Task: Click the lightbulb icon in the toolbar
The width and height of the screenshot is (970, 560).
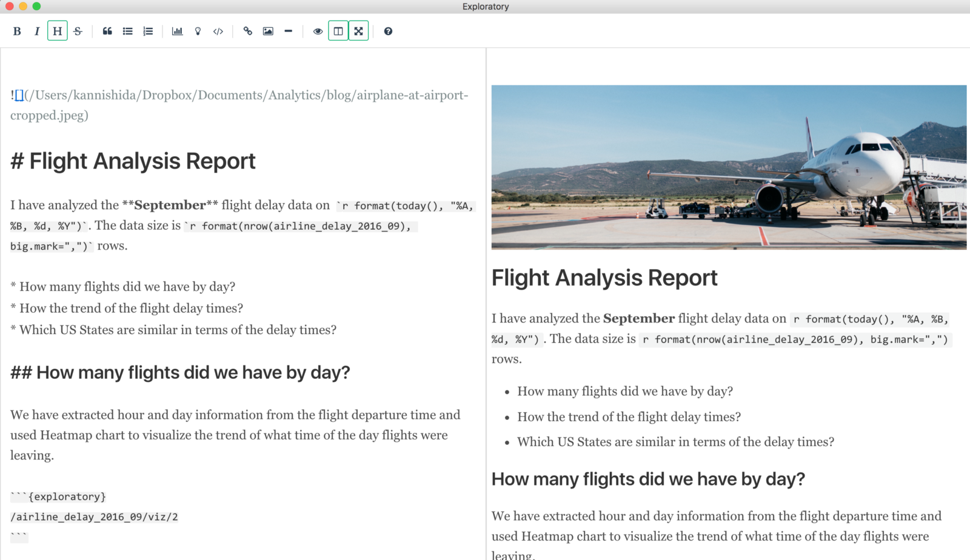Action: click(198, 32)
